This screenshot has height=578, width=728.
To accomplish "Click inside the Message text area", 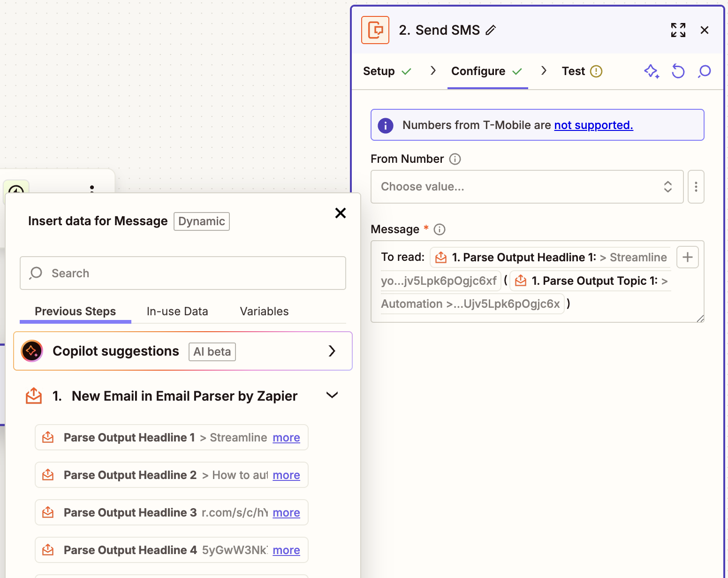I will click(538, 281).
